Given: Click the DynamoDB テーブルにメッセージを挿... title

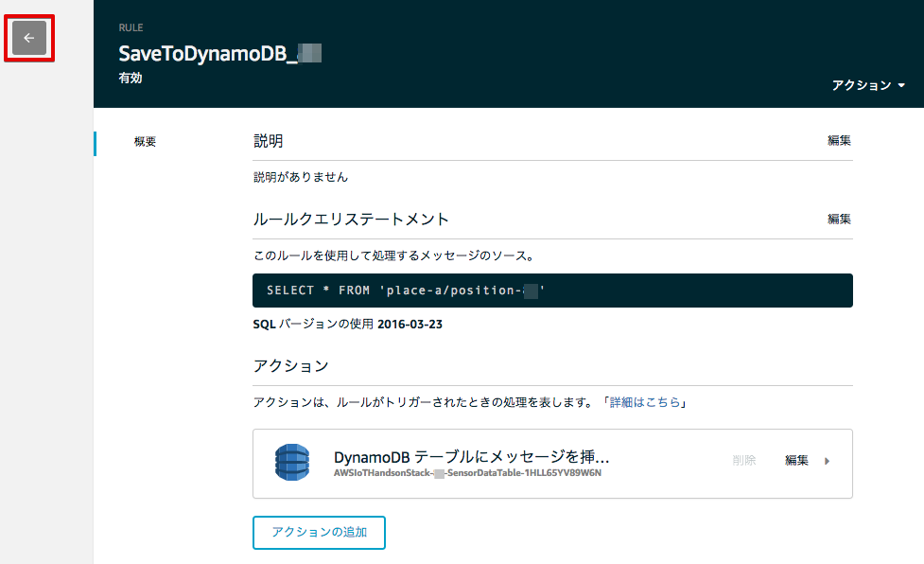Looking at the screenshot, I should (x=471, y=457).
